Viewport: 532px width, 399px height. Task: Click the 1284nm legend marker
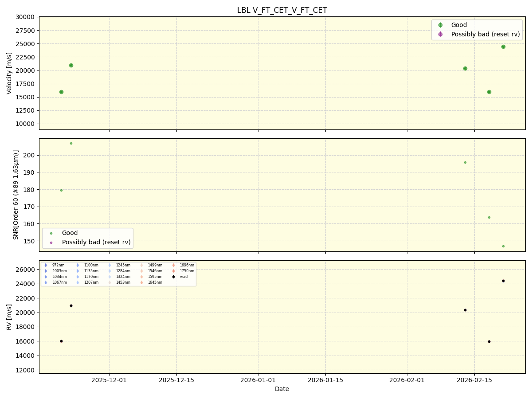110,271
